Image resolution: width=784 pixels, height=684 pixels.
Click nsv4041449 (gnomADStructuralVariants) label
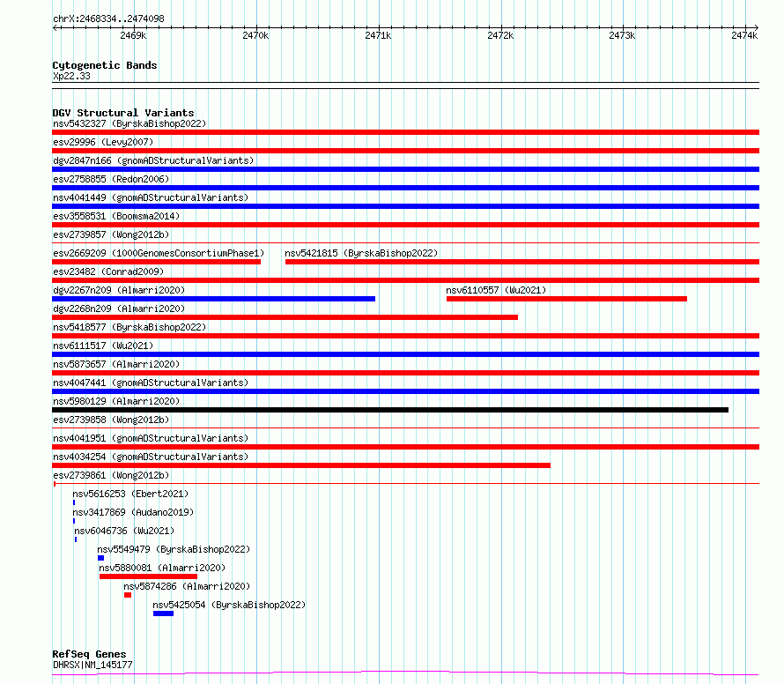[151, 197]
